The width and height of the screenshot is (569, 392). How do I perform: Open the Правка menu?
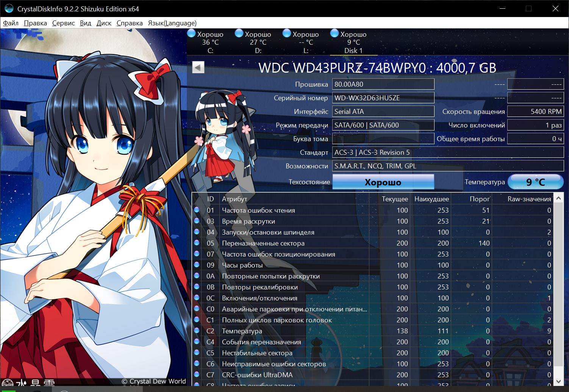click(35, 23)
